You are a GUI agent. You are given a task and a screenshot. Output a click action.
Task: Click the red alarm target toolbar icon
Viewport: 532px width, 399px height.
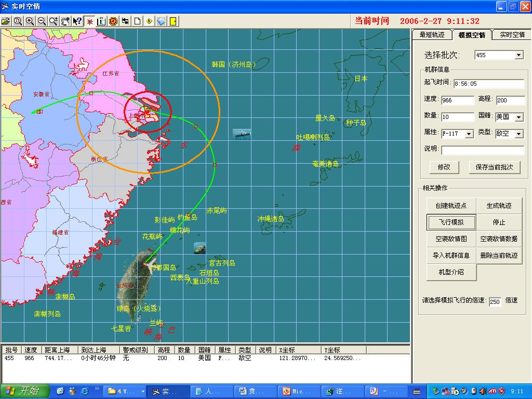point(114,22)
